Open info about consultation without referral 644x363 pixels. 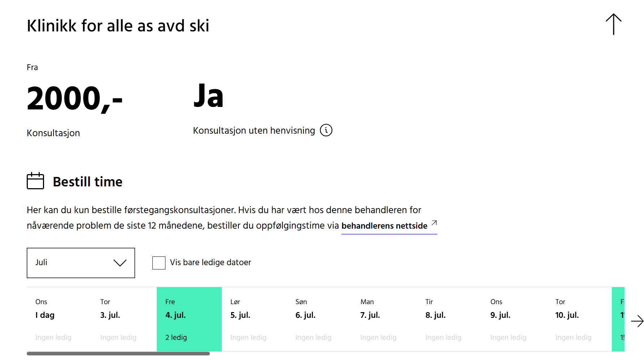326,130
